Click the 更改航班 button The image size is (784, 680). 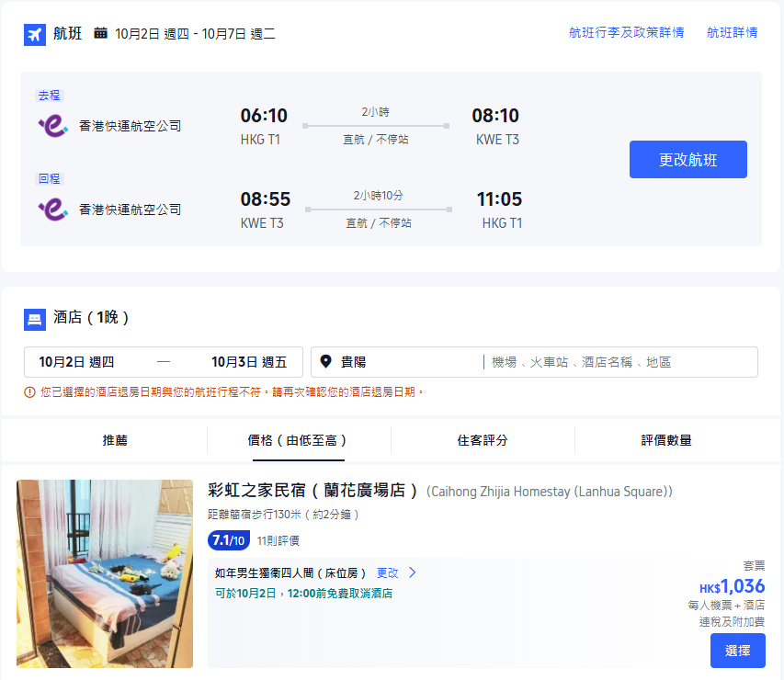[687, 159]
